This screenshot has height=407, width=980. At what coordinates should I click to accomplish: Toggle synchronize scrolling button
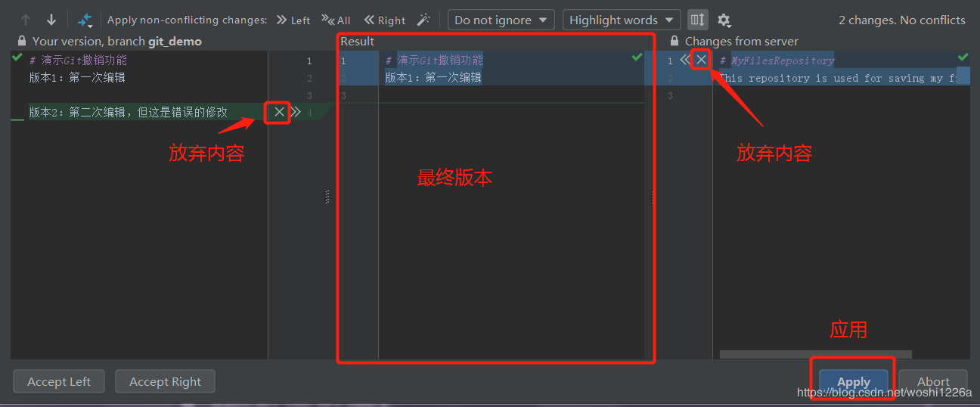coord(698,20)
